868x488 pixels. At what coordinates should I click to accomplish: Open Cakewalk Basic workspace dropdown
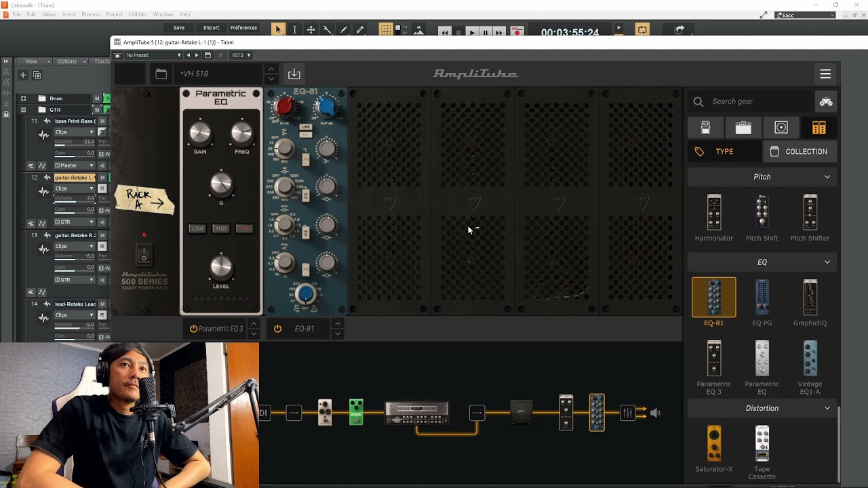(x=805, y=15)
